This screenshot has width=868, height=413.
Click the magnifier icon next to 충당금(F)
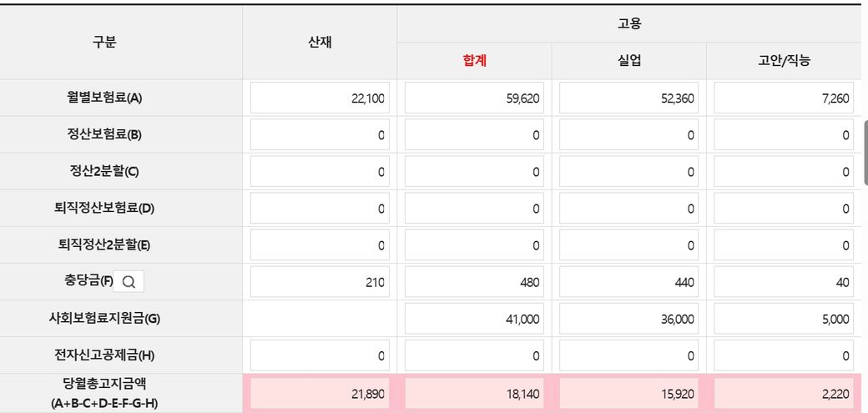(x=129, y=282)
